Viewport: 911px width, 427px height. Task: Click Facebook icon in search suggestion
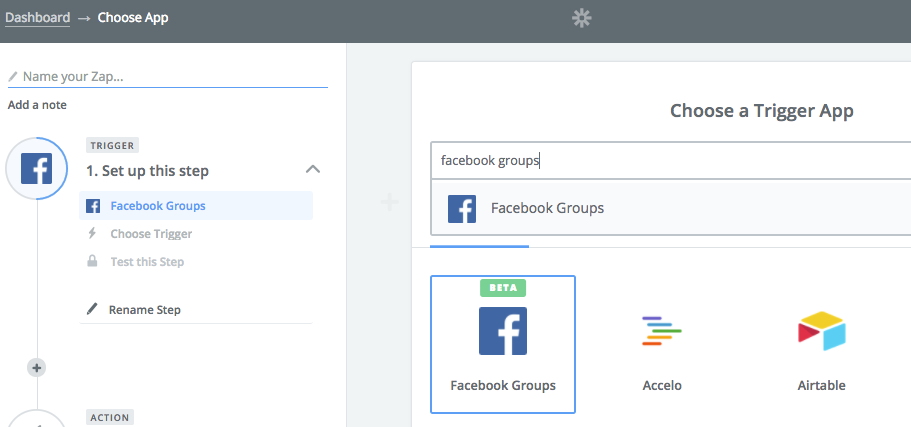[x=462, y=209]
